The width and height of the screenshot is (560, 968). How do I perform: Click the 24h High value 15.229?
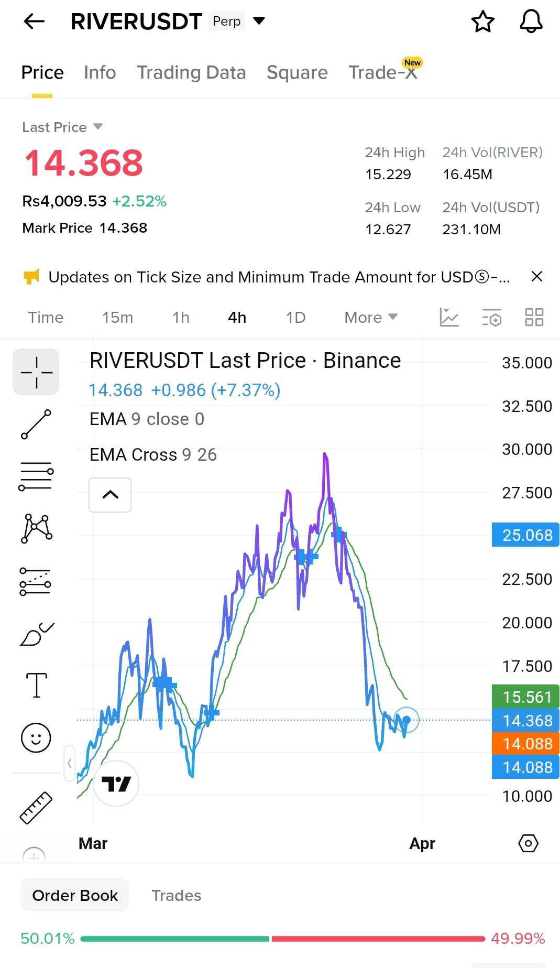tap(388, 175)
